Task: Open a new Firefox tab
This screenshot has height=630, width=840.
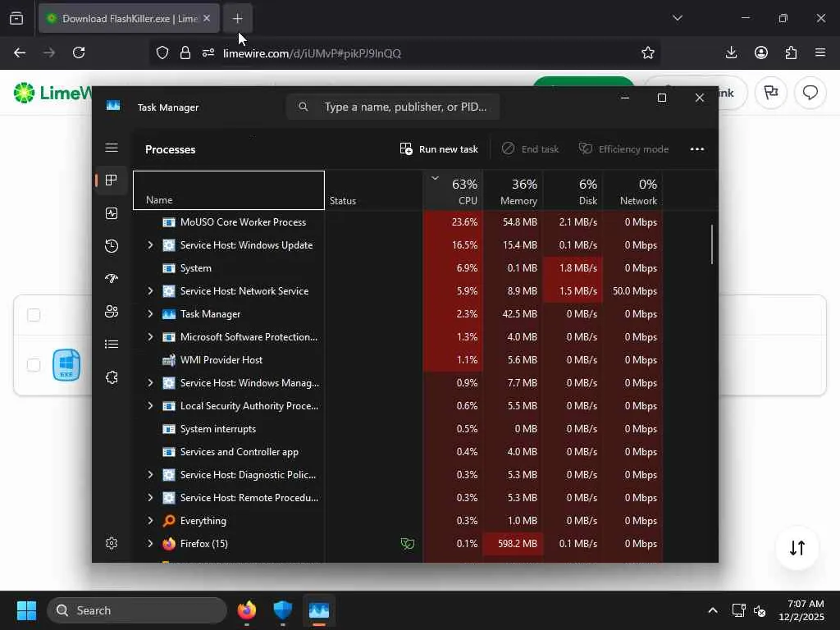Action: (x=237, y=19)
